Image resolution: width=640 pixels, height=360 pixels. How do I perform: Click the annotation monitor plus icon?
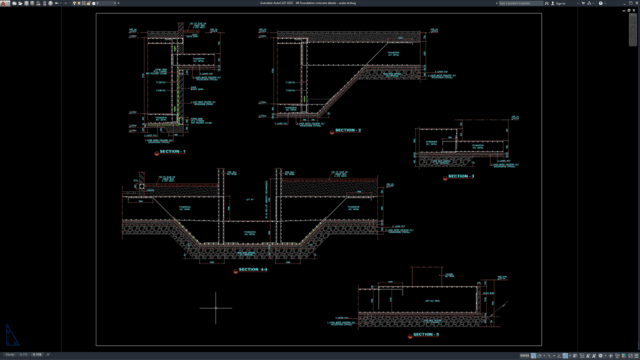coord(611,356)
